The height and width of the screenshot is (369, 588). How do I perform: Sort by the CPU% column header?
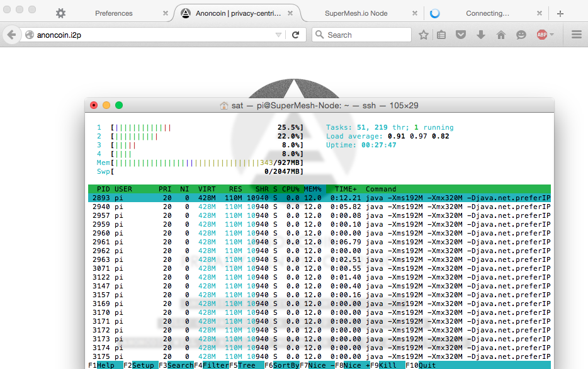click(291, 189)
